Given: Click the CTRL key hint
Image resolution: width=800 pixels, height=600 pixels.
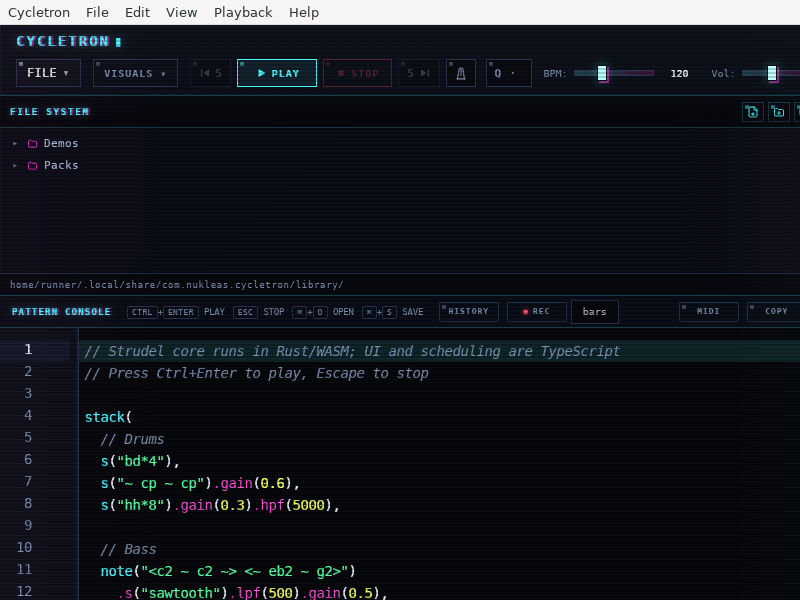Looking at the screenshot, I should (142, 312).
